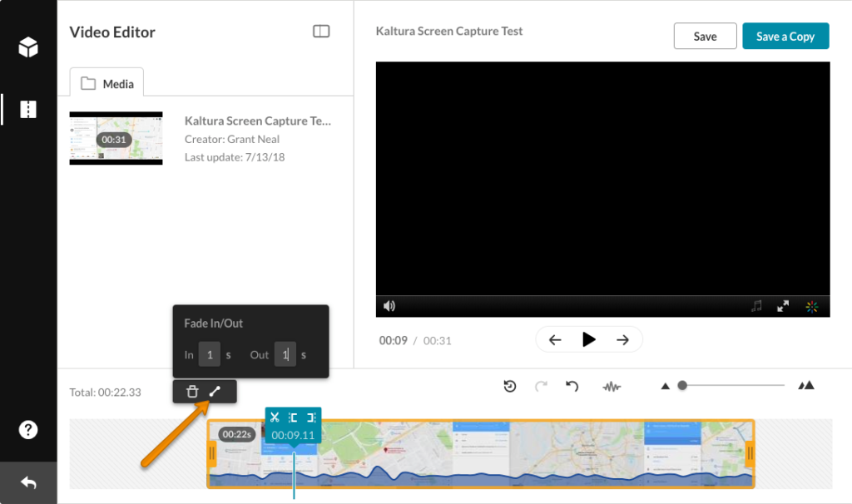Redo the last timeline edit
Image resolution: width=852 pixels, height=504 pixels.
[x=541, y=384]
